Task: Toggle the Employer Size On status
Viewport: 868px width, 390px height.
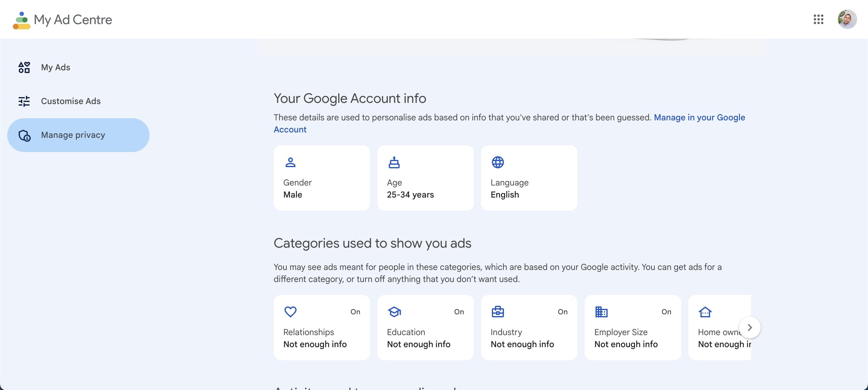Action: tap(666, 312)
